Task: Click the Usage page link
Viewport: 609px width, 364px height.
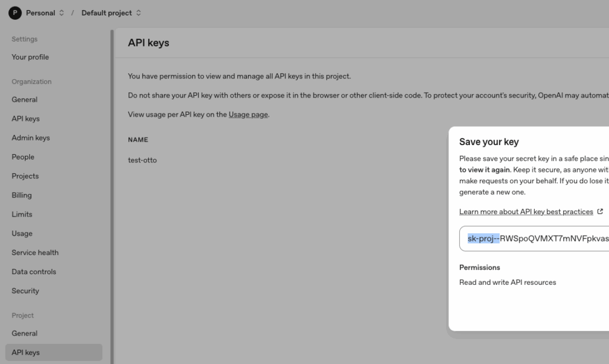Action: tap(248, 114)
